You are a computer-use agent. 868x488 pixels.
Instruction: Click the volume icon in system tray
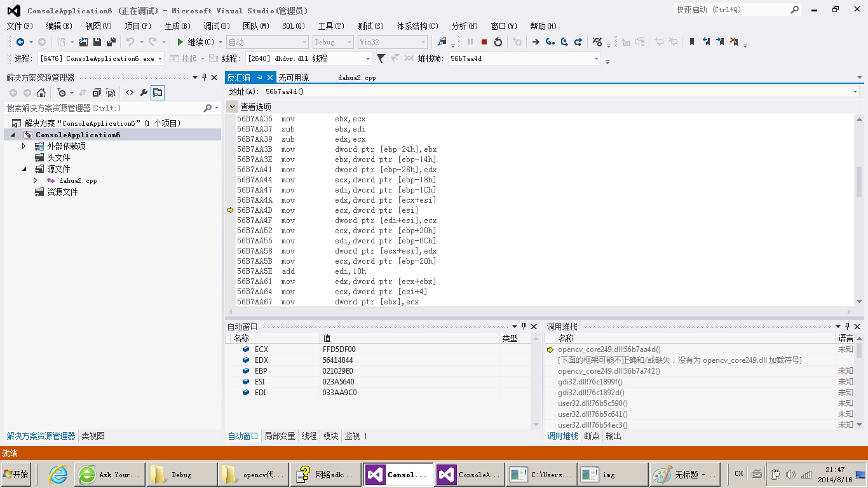coord(790,474)
